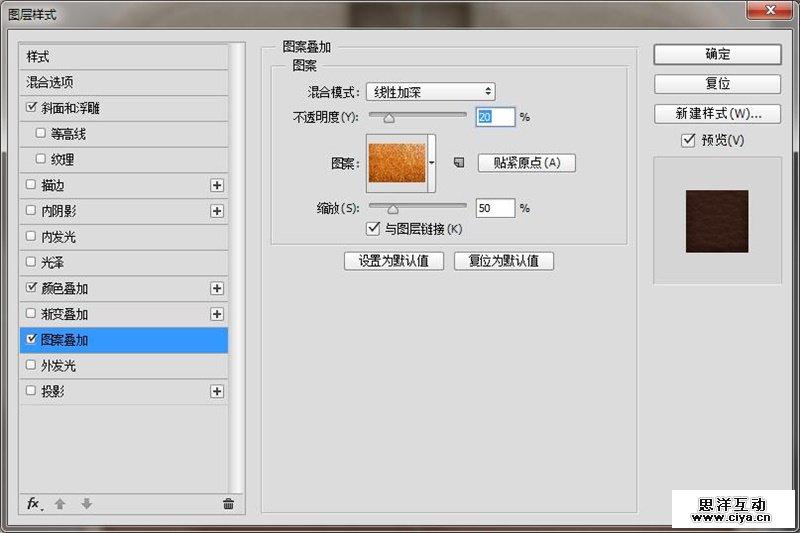Select 混合选项 in the styles list
800x533 pixels.
coord(50,82)
